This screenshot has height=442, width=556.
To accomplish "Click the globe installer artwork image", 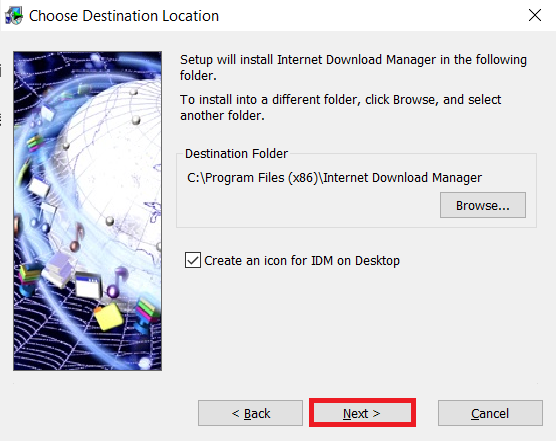I will (x=88, y=211).
